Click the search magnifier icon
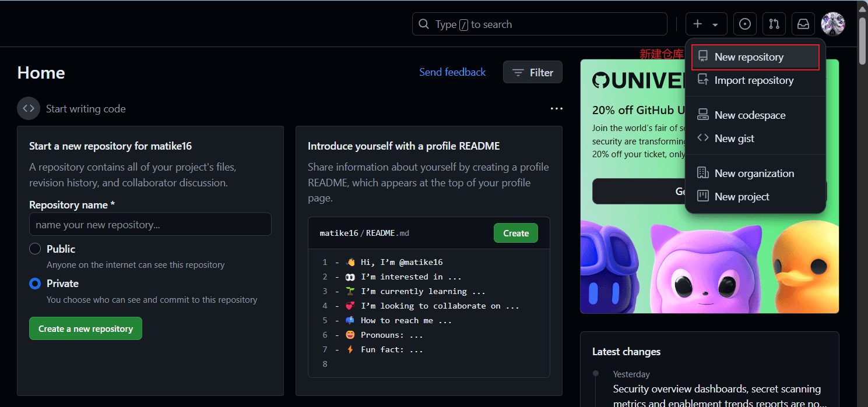Image resolution: width=868 pixels, height=407 pixels. 424,24
